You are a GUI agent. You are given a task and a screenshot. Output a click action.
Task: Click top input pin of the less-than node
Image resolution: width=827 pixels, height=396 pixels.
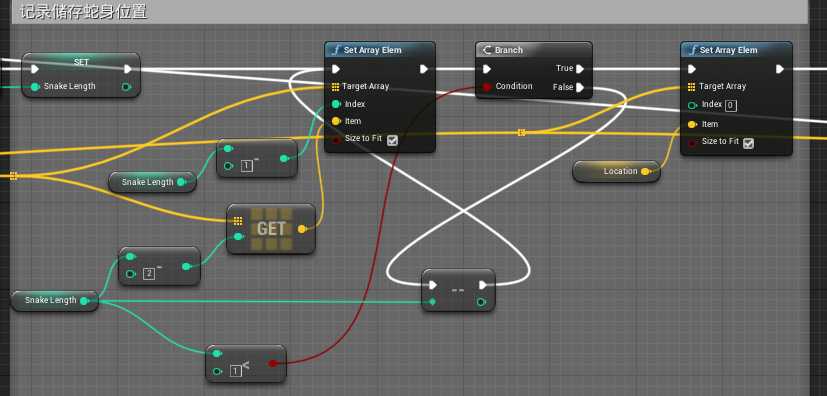point(217,354)
